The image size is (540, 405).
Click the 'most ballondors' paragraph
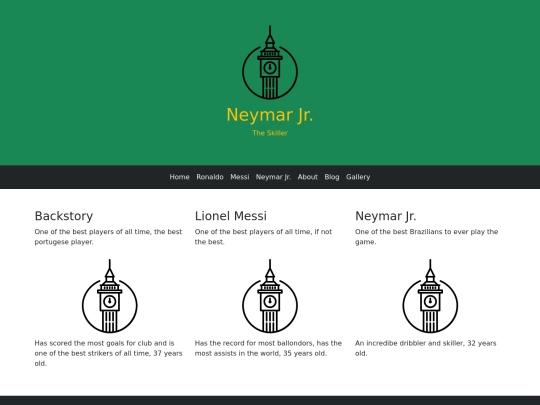pyautogui.click(x=268, y=348)
